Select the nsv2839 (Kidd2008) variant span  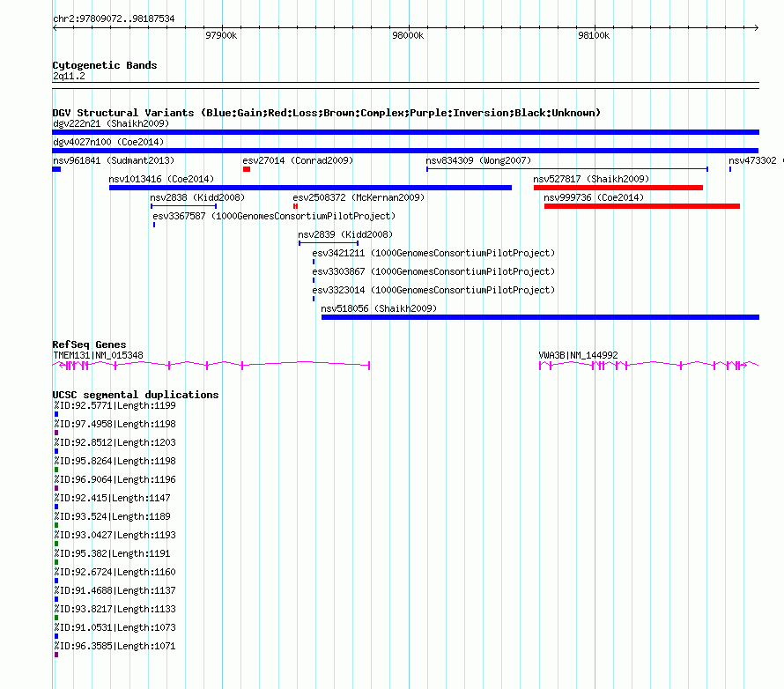point(329,243)
